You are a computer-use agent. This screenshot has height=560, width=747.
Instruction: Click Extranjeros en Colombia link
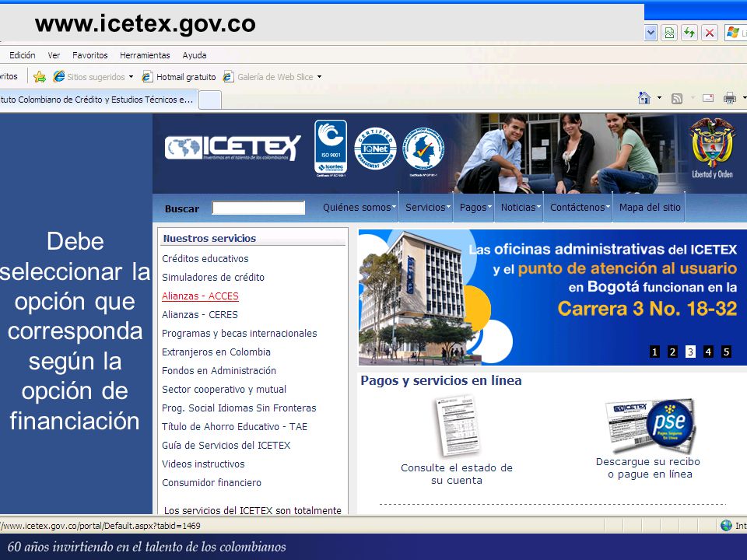[x=216, y=352]
